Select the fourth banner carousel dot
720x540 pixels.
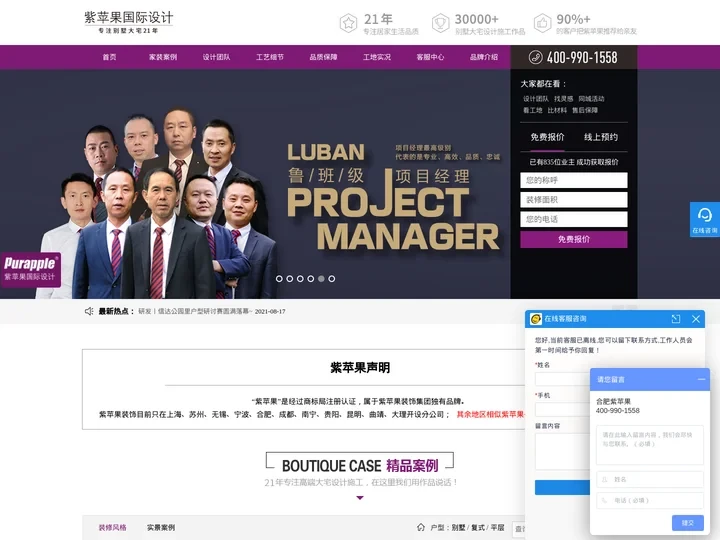click(x=311, y=279)
